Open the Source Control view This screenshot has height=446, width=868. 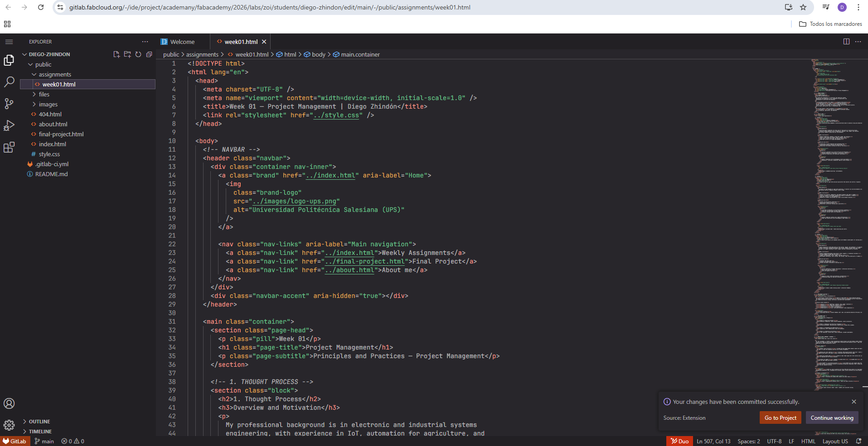point(9,104)
